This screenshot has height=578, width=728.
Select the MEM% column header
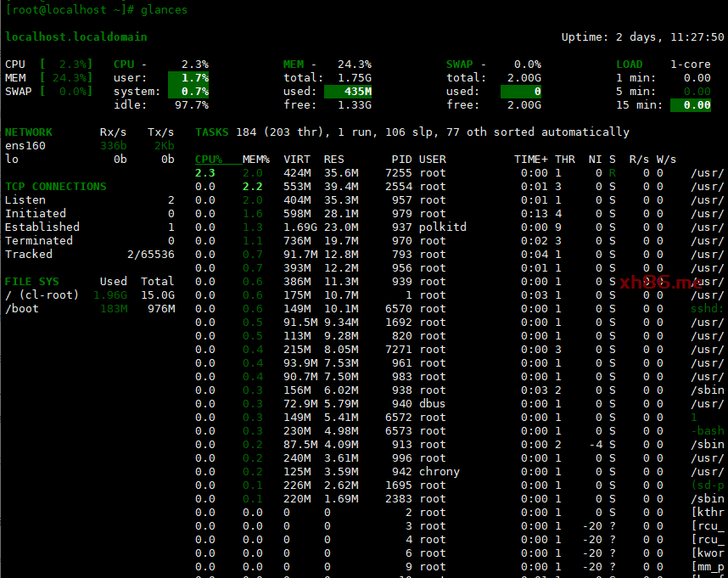click(x=255, y=159)
